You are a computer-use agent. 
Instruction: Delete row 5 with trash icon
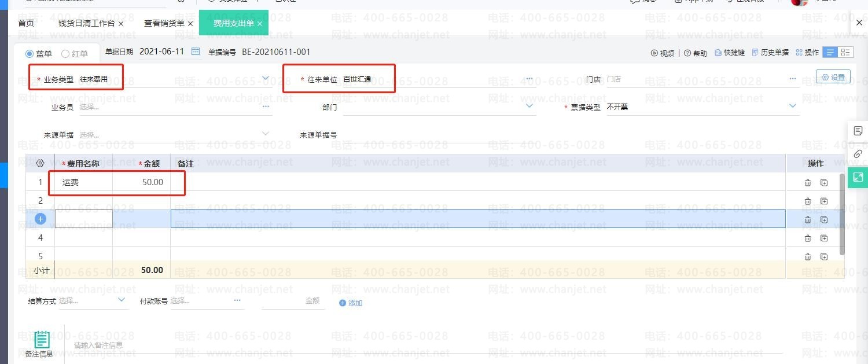(x=808, y=257)
